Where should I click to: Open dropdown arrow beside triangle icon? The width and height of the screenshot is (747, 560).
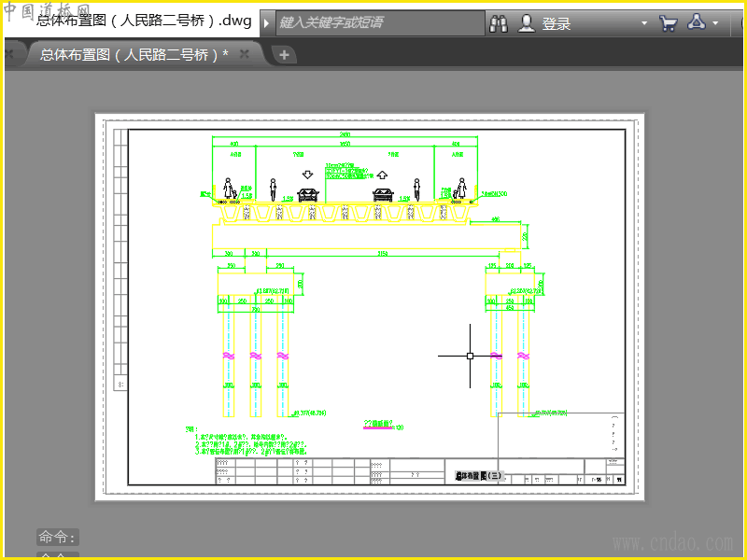715,23
